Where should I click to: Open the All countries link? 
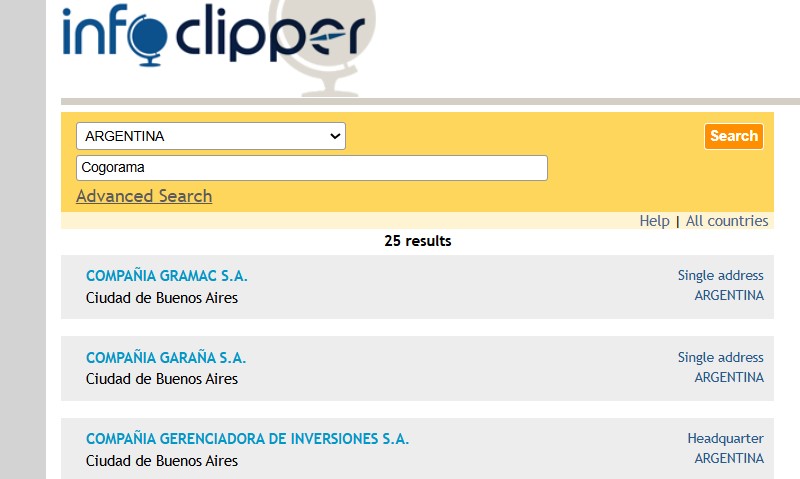[x=727, y=221]
